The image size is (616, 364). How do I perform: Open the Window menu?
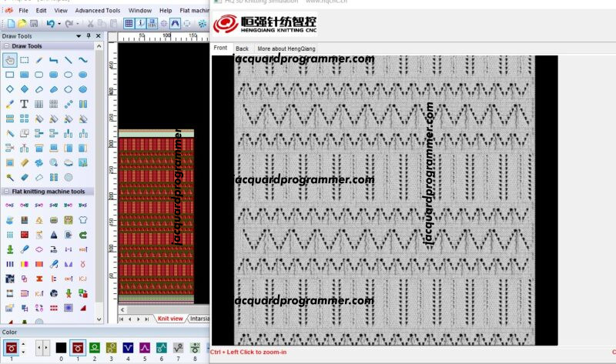pyautogui.click(x=140, y=10)
